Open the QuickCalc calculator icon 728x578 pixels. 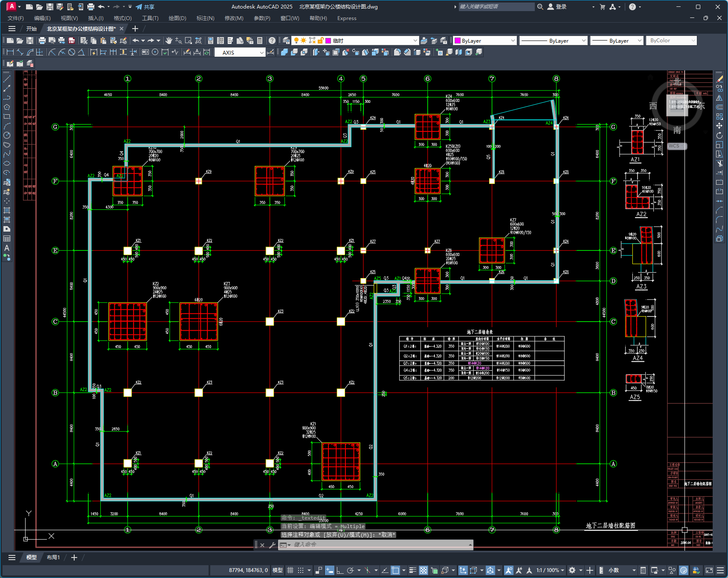260,41
